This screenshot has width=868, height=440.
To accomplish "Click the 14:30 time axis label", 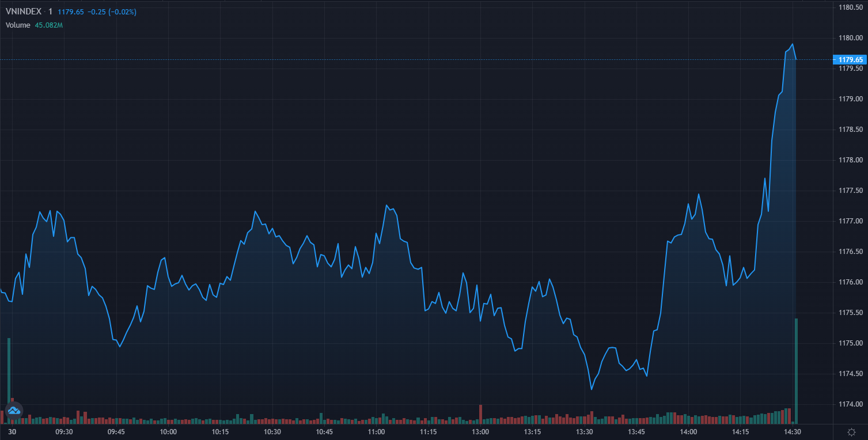I will point(793,432).
